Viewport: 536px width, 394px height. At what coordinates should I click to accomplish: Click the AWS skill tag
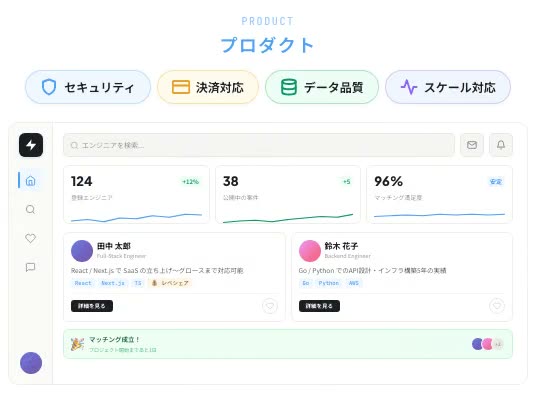click(x=354, y=283)
